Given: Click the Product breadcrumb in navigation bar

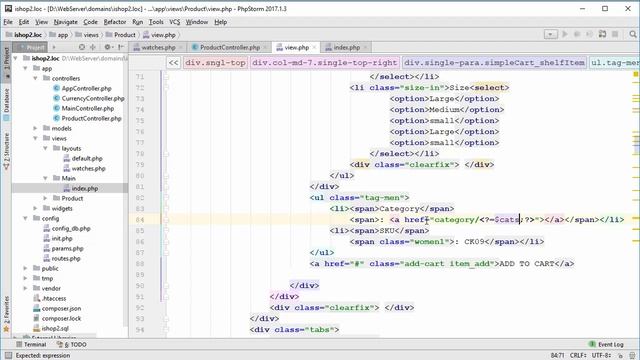Looking at the screenshot, I should pos(120,35).
